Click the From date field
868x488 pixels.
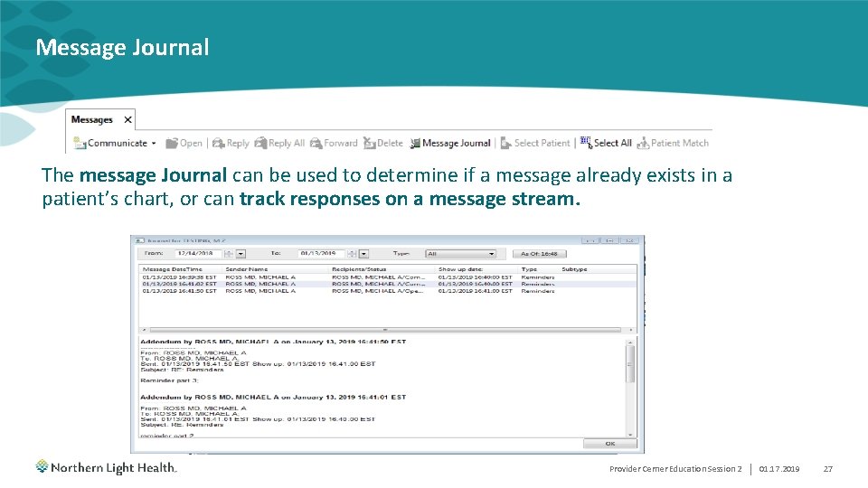(x=198, y=253)
